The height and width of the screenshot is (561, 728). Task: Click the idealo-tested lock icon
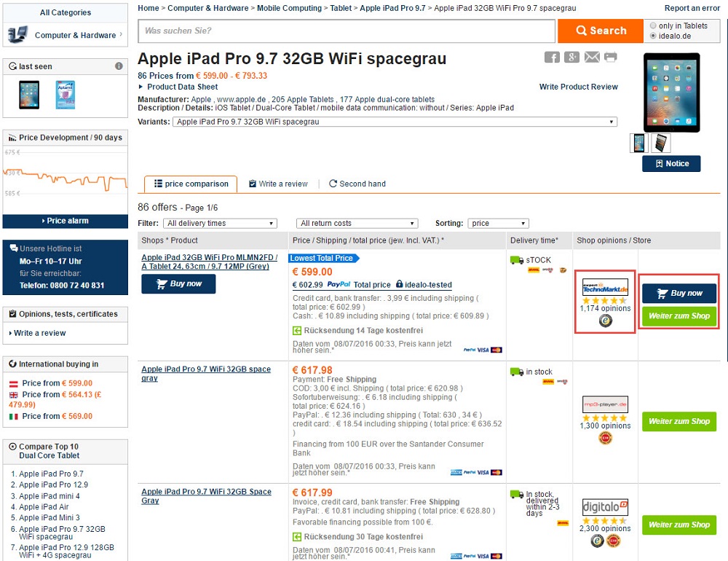399,284
